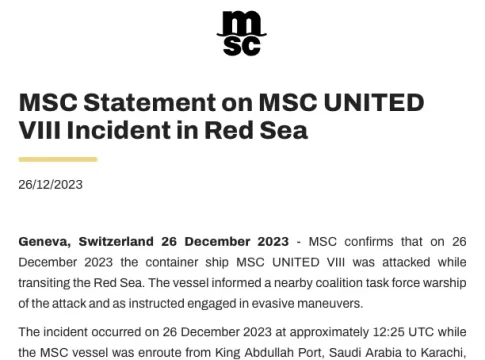Screen dimensions: 485x360
Task: Click the word "Statement" in the headline
Action: [150, 102]
